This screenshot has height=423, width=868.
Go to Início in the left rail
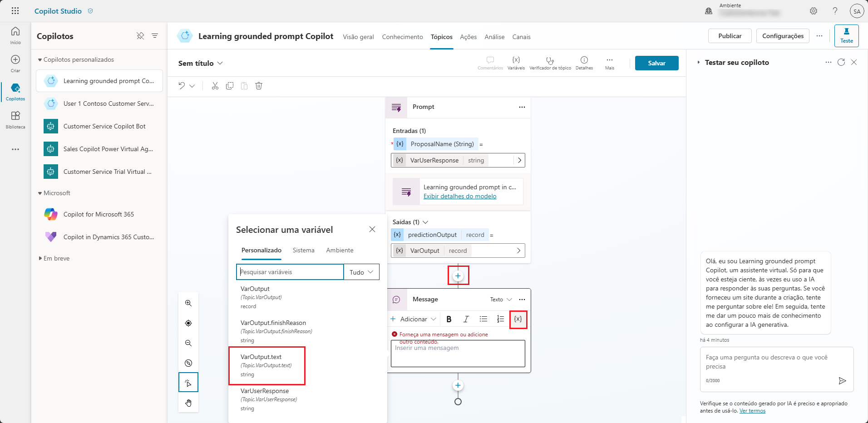tap(15, 35)
